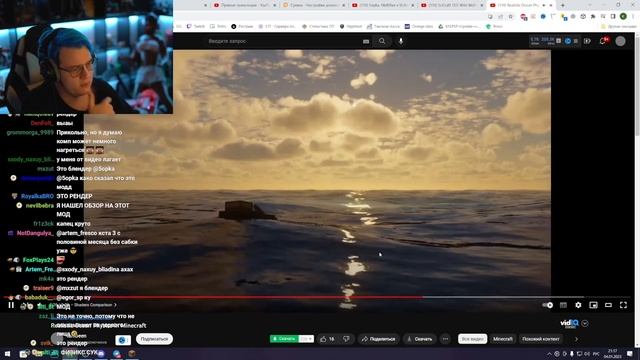Open the on-screen keyboard in search
Screen dimensions: 640x360
coord(366,41)
